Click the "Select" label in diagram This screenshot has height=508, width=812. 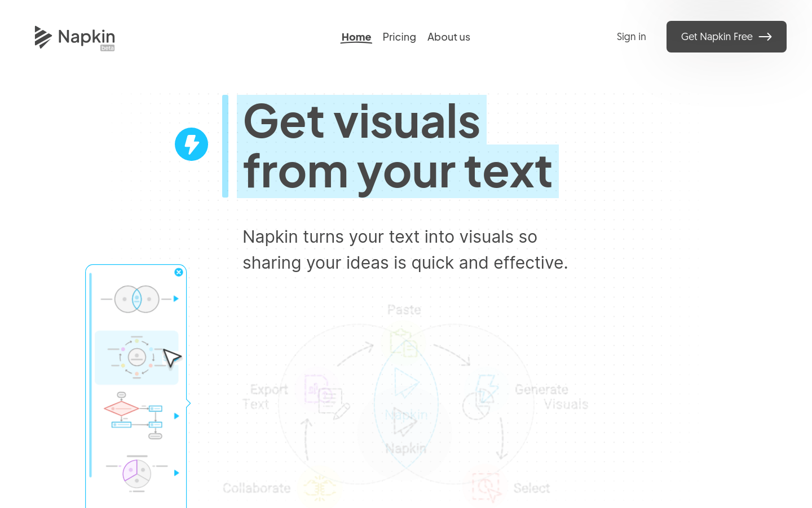tap(532, 488)
